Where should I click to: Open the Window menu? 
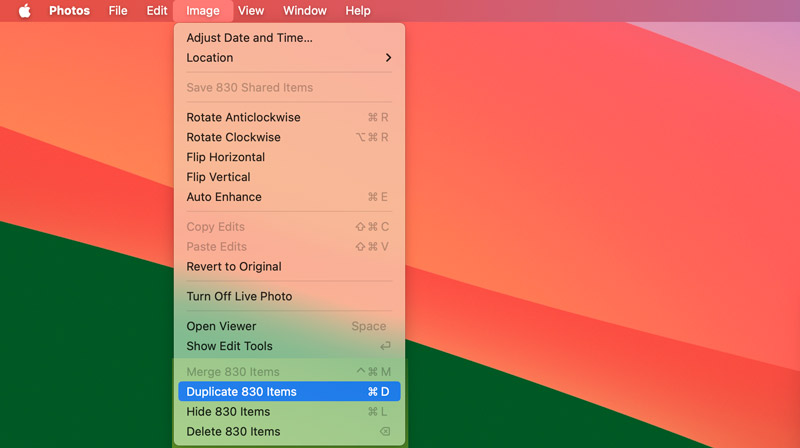pyautogui.click(x=305, y=11)
